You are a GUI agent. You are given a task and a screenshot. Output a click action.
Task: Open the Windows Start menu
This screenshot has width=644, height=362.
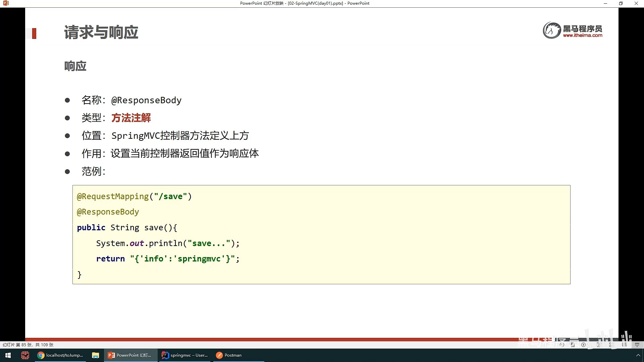point(8,355)
